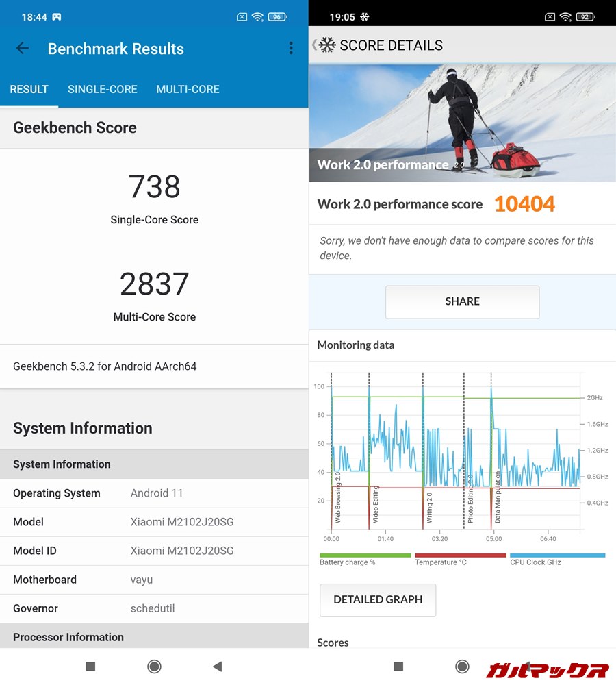616x685 pixels.
Task: Open the DETAILED GRAPH button
Action: [378, 599]
